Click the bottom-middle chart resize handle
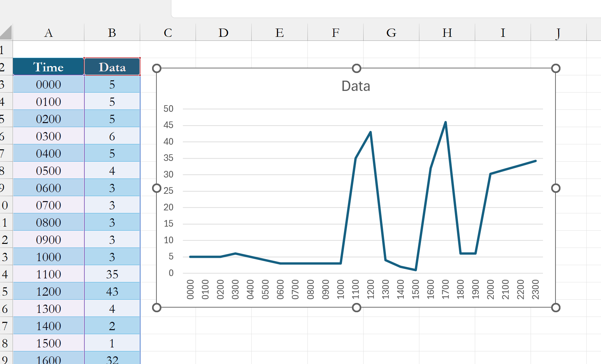This screenshot has width=601, height=364. [x=356, y=308]
